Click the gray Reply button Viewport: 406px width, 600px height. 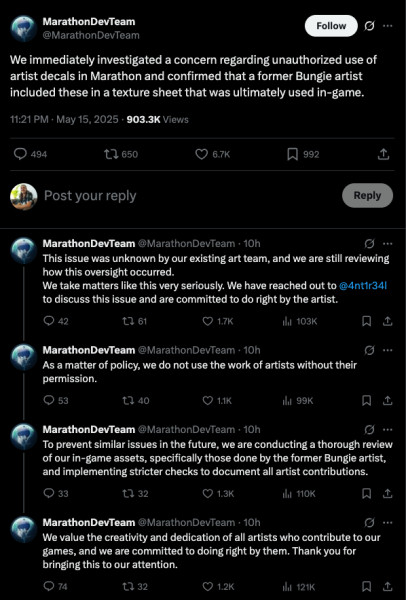click(x=367, y=196)
